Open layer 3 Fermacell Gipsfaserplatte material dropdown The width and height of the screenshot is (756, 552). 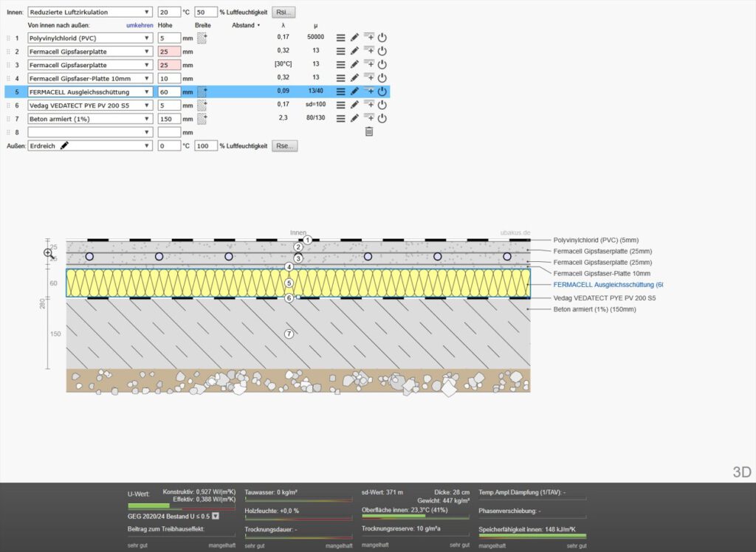click(90, 65)
